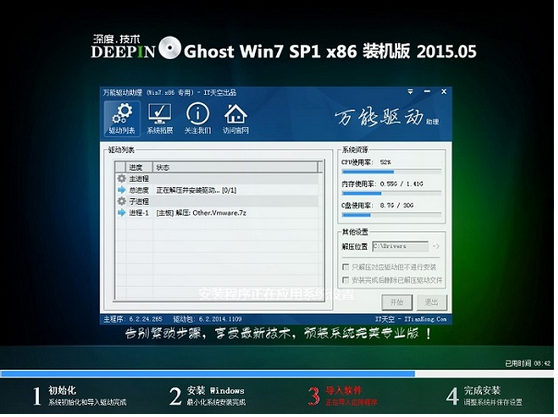Click the installer overall blue progress bar
The width and height of the screenshot is (558, 417).
coord(277,374)
